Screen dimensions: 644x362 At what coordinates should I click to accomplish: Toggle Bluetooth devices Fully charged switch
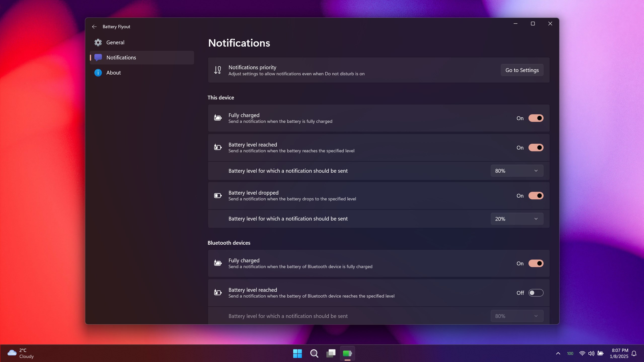click(536, 263)
